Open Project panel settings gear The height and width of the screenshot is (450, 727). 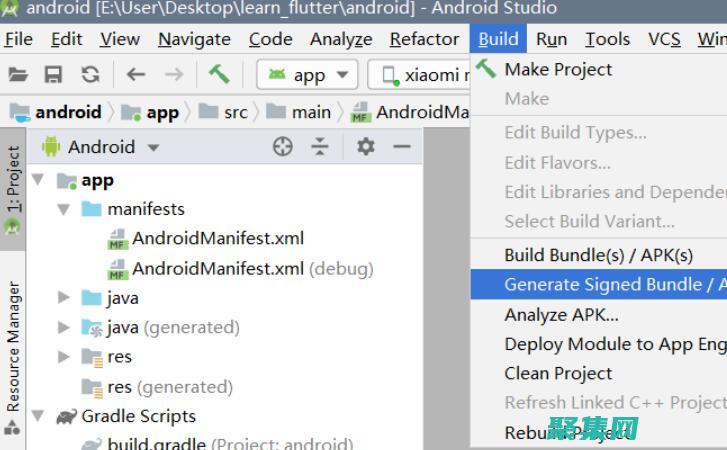coord(366,147)
